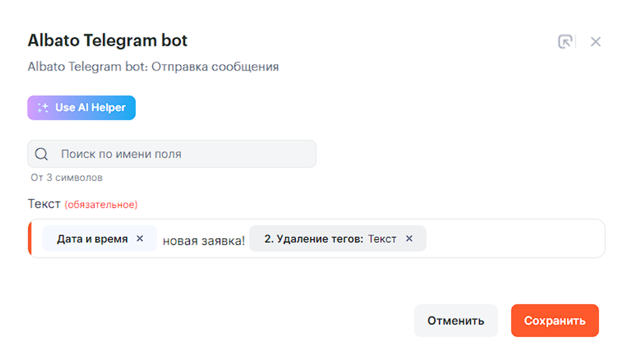Remove the Дата и время tag
The width and height of the screenshot is (630, 364).
pyautogui.click(x=140, y=238)
